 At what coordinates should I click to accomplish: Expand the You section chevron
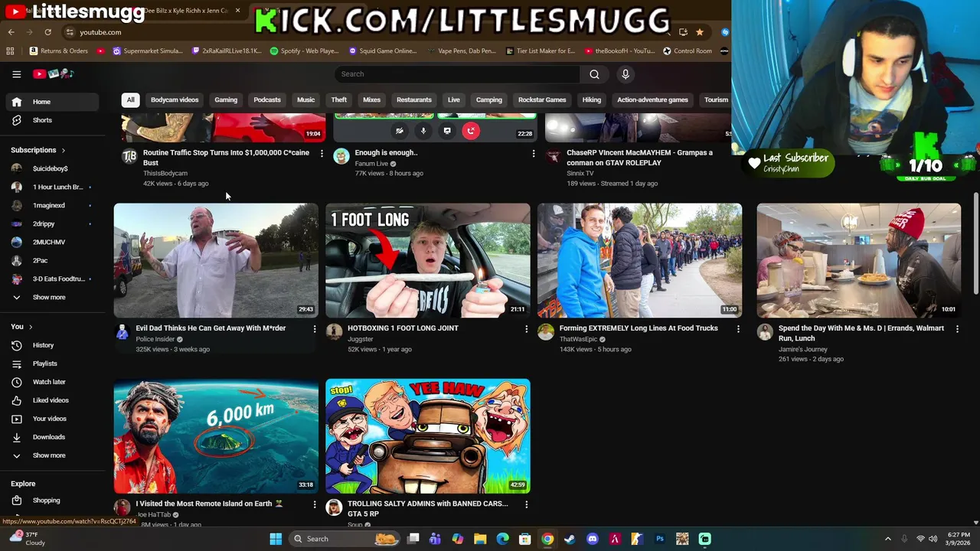point(31,327)
